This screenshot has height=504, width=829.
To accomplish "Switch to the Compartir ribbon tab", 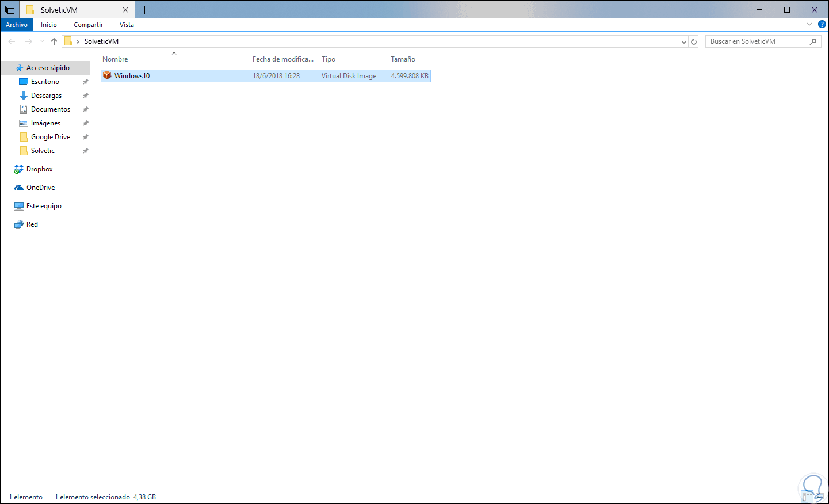I will coord(89,25).
